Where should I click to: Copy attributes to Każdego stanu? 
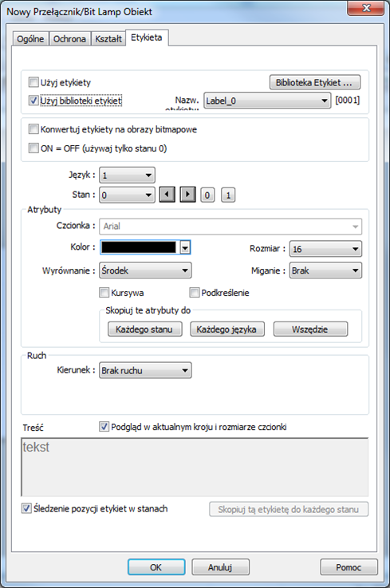(x=144, y=330)
